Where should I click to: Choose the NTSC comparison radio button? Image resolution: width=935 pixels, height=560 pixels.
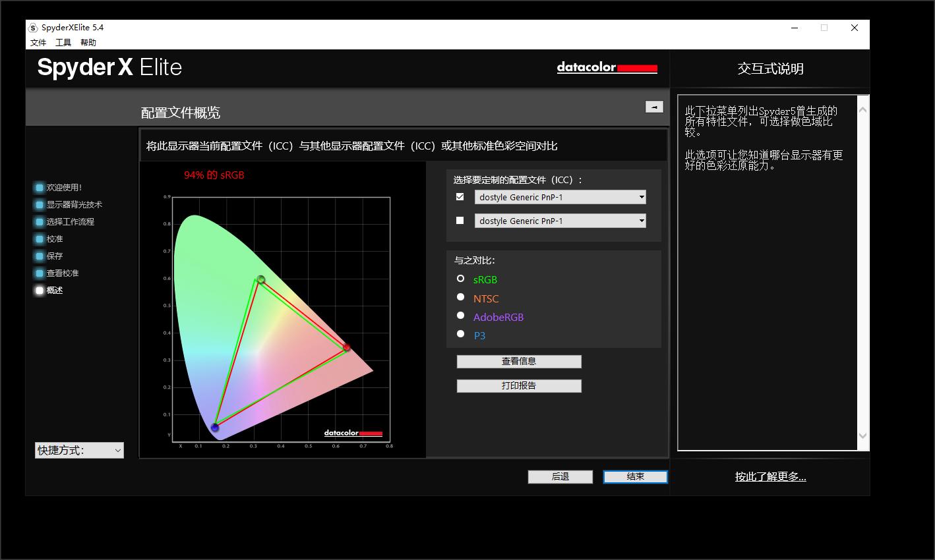tap(461, 297)
